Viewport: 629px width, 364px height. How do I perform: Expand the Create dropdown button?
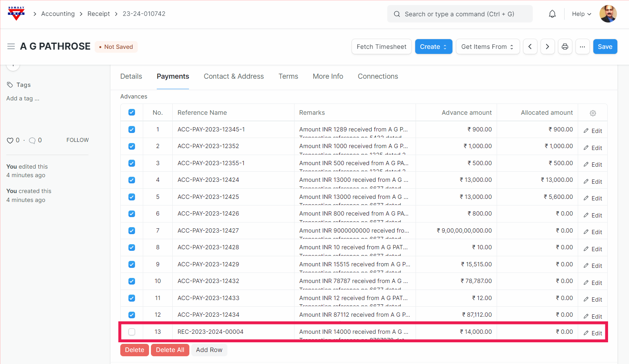(433, 47)
